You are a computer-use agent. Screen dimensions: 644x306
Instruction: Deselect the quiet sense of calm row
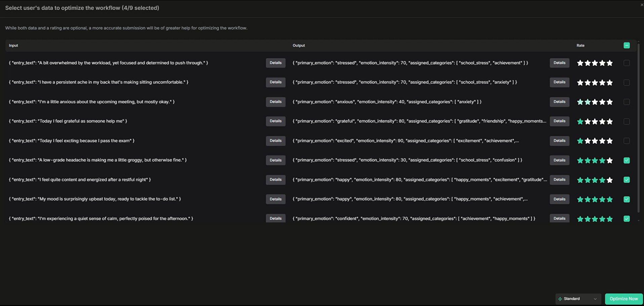[x=627, y=219]
